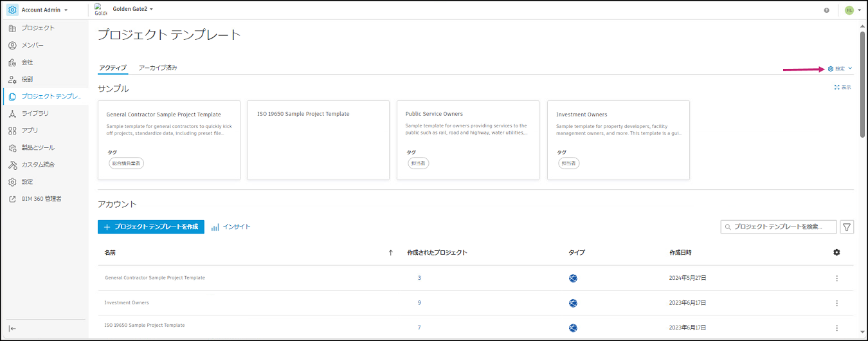This screenshot has width=868, height=341.
Task: Open ISO 19650 Sample Project Template card
Action: (318, 140)
